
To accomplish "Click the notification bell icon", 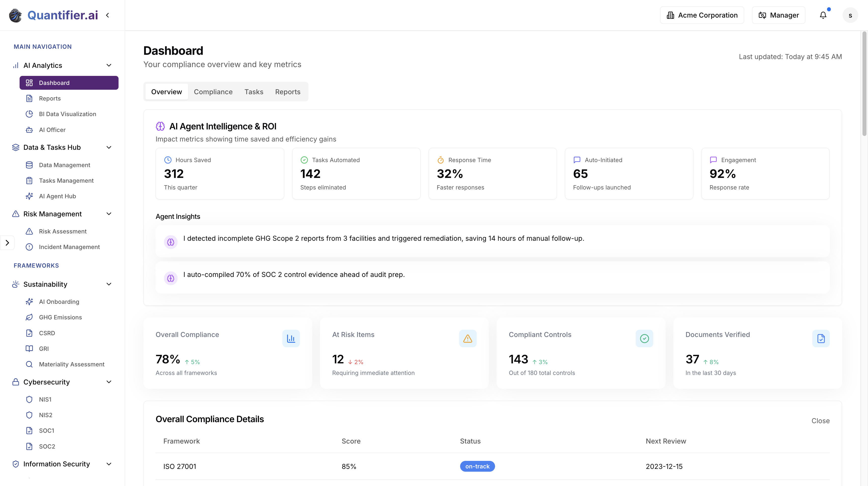I will [x=823, y=15].
